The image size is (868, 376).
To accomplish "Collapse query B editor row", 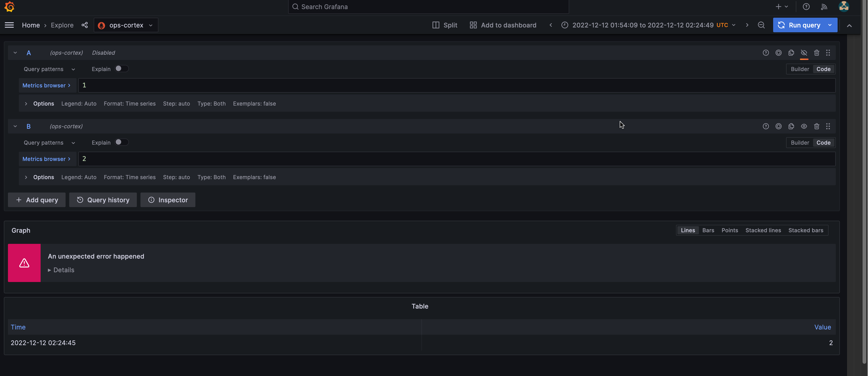I will [x=15, y=126].
